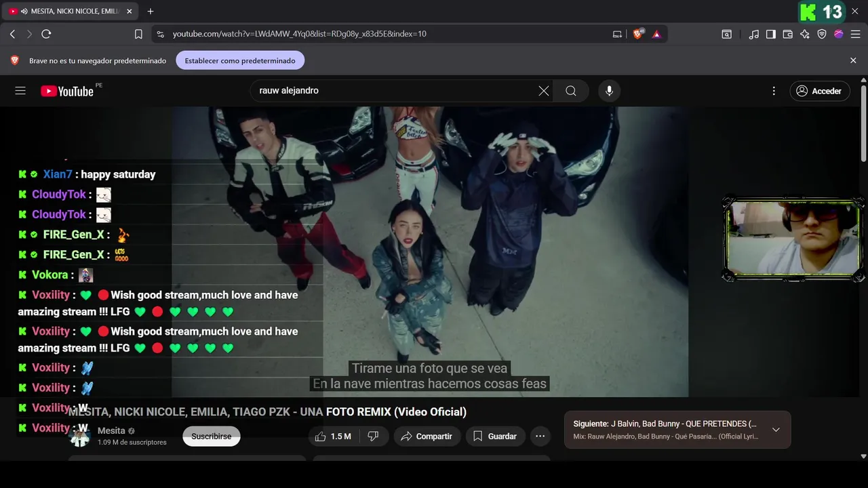The image size is (868, 488).
Task: Close the MESITA, NICKI NICOLE tab
Action: 129,12
